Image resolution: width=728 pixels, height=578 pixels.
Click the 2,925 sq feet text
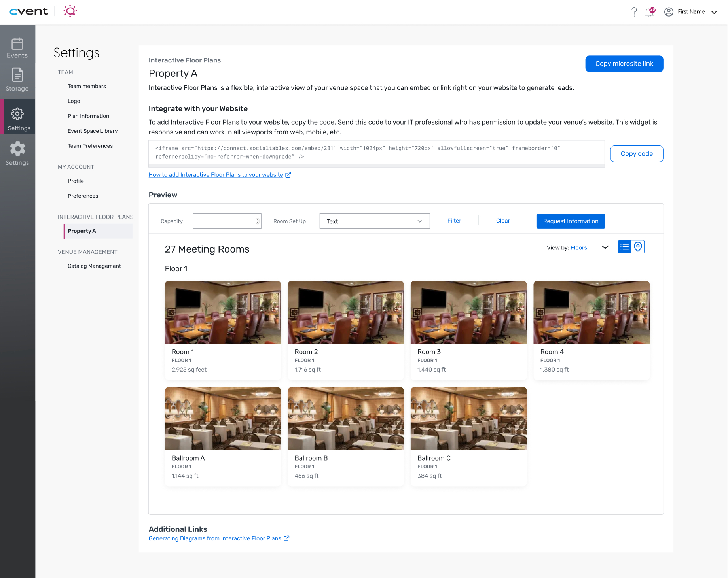[189, 370]
